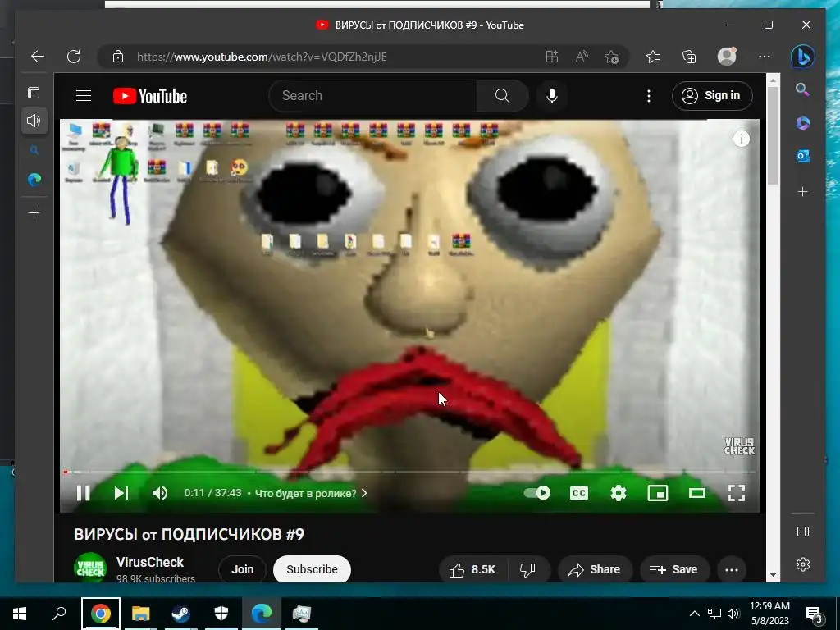The height and width of the screenshot is (630, 840).
Task: Open sidebar settings gear
Action: [802, 564]
